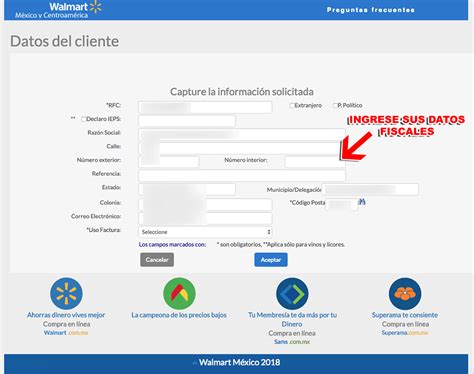Click the Referencia input field
The width and height of the screenshot is (474, 374).
242,176
